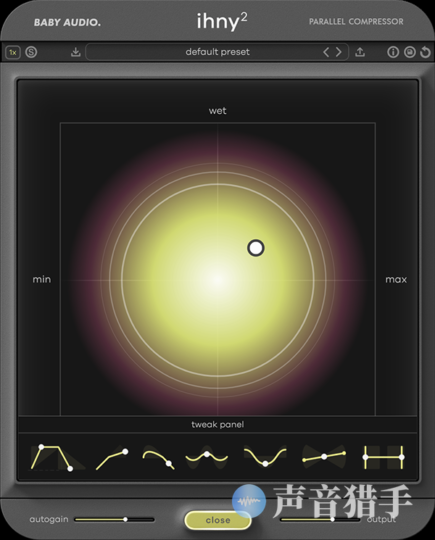Image resolution: width=435 pixels, height=540 pixels.
Task: Click the output slider handle
Action: [332, 519]
